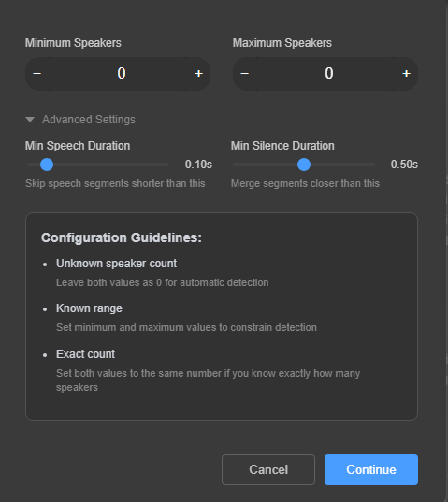Click 'Leave both values as 0' description
The width and height of the screenshot is (448, 502).
pos(163,282)
